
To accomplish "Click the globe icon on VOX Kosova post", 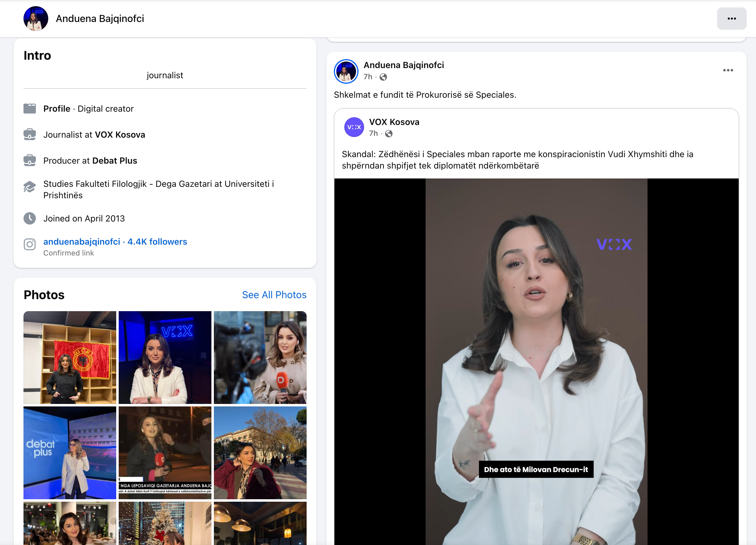I will (389, 134).
